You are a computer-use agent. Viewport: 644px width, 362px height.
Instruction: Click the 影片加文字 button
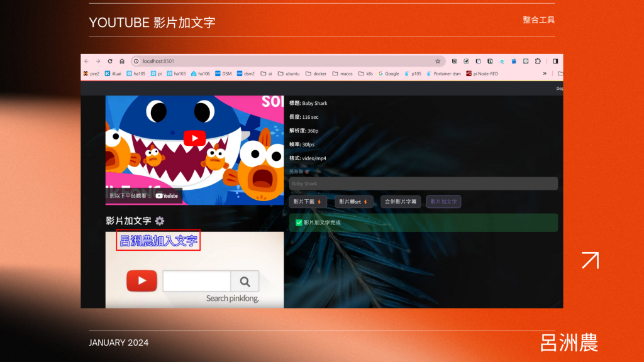[443, 202]
